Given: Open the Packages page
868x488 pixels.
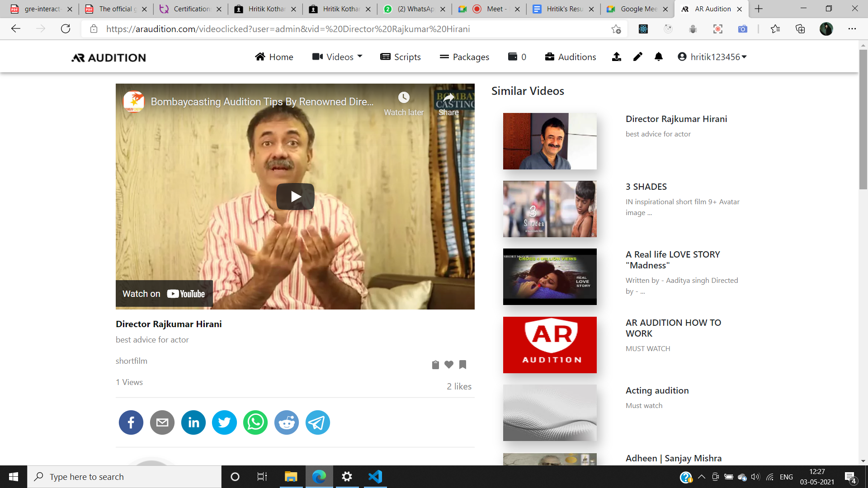Looking at the screenshot, I should click(465, 57).
